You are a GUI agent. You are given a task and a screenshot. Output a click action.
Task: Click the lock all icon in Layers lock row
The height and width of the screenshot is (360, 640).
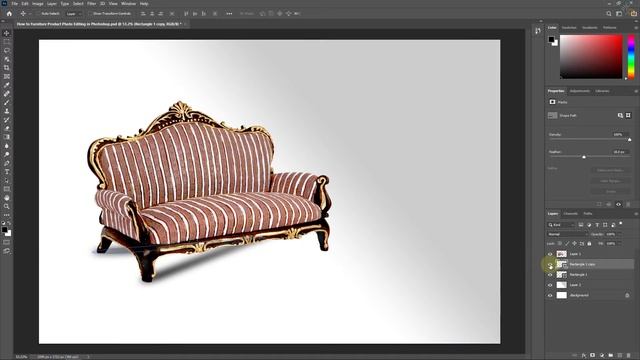[589, 244]
